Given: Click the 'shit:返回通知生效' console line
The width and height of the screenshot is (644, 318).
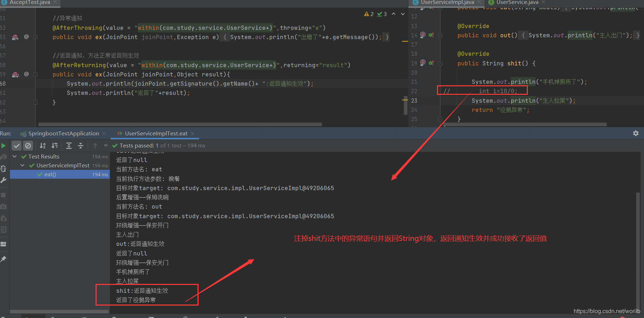Looking at the screenshot, I should [x=142, y=291].
